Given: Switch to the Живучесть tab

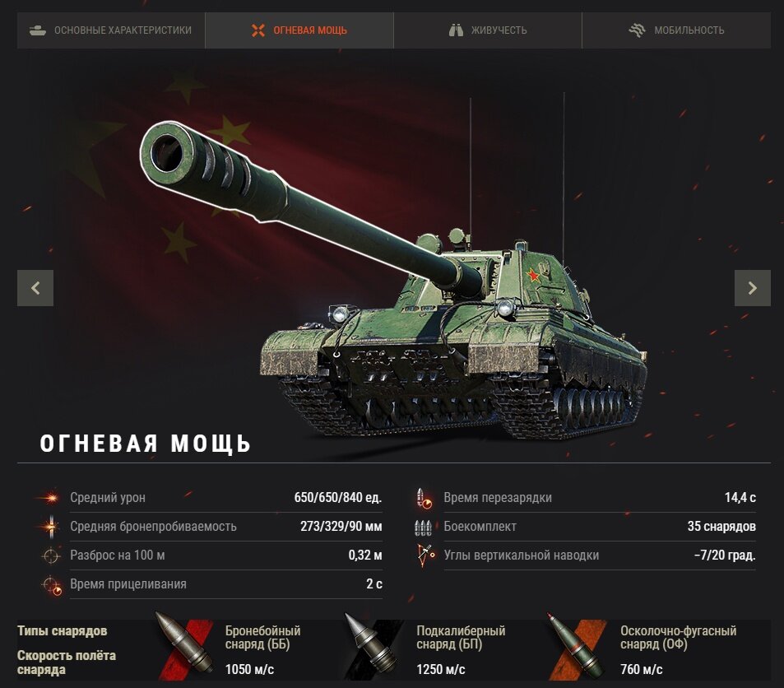Looking at the screenshot, I should coord(488,30).
